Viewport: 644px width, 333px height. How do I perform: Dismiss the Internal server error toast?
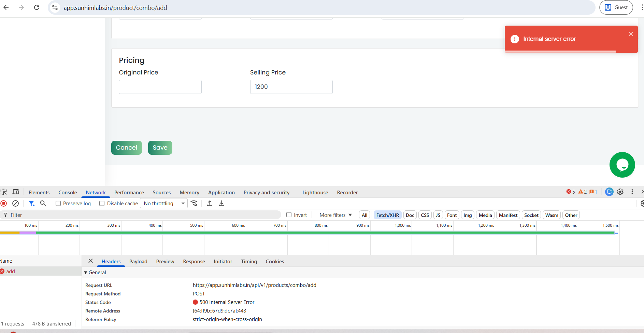[631, 34]
